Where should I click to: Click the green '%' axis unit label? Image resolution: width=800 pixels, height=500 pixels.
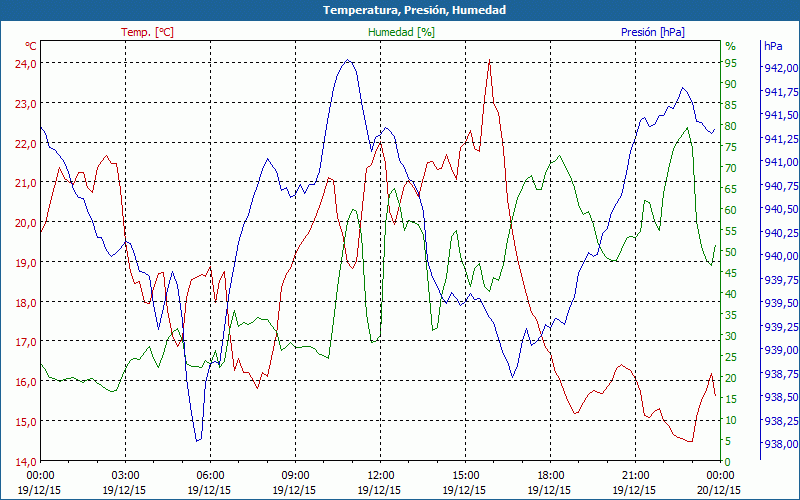(x=731, y=46)
